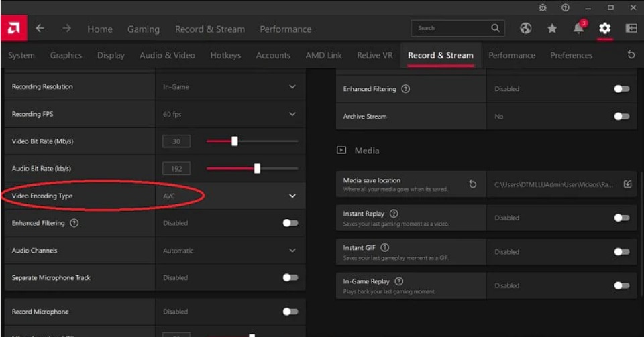Open settings gear icon

click(x=604, y=28)
